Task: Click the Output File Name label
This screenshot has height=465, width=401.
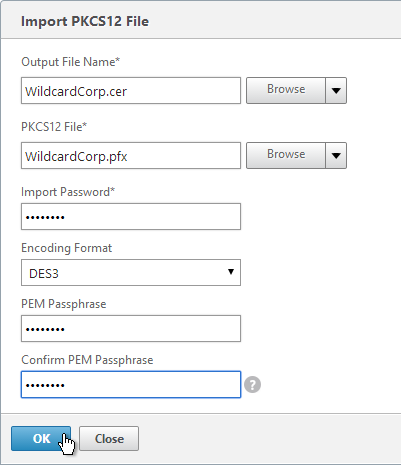Action: click(x=70, y=62)
